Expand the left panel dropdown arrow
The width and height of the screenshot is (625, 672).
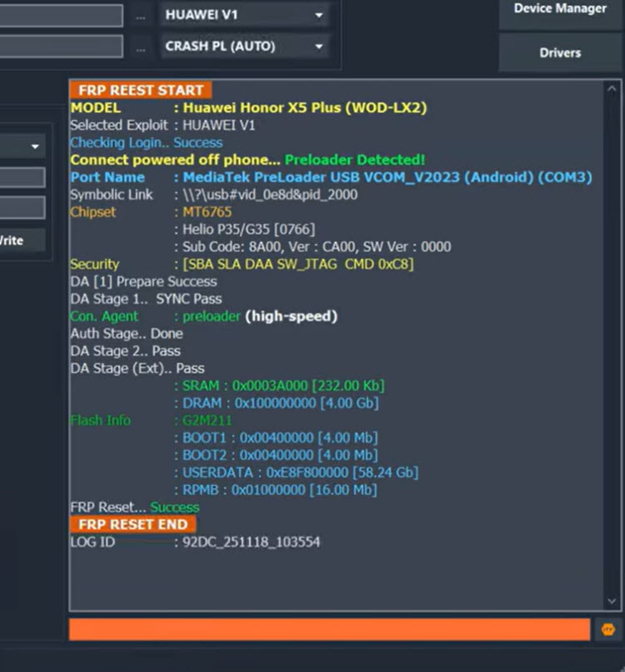pyautogui.click(x=35, y=147)
